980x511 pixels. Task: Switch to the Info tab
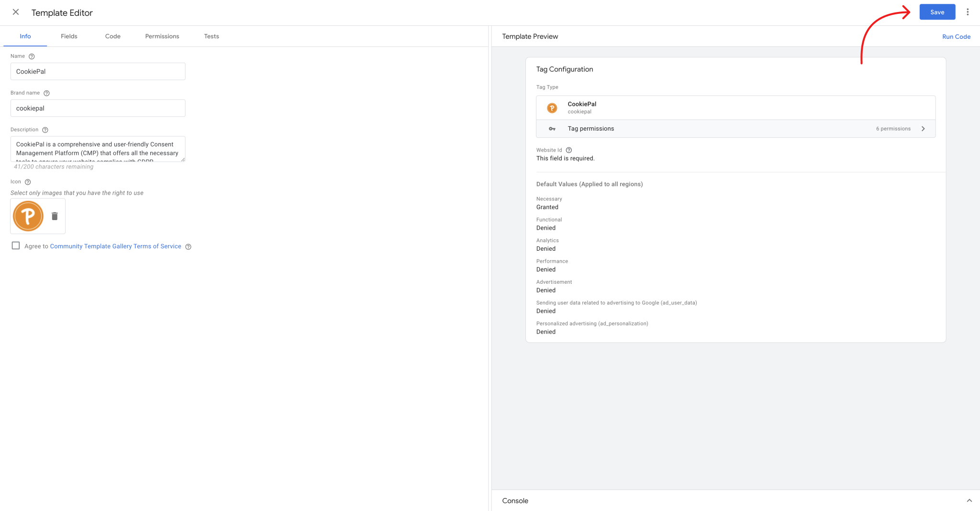coord(25,36)
